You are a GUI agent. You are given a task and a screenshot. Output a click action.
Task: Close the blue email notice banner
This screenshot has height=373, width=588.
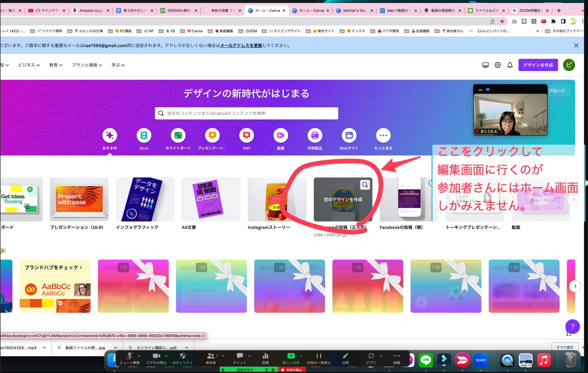click(x=576, y=46)
